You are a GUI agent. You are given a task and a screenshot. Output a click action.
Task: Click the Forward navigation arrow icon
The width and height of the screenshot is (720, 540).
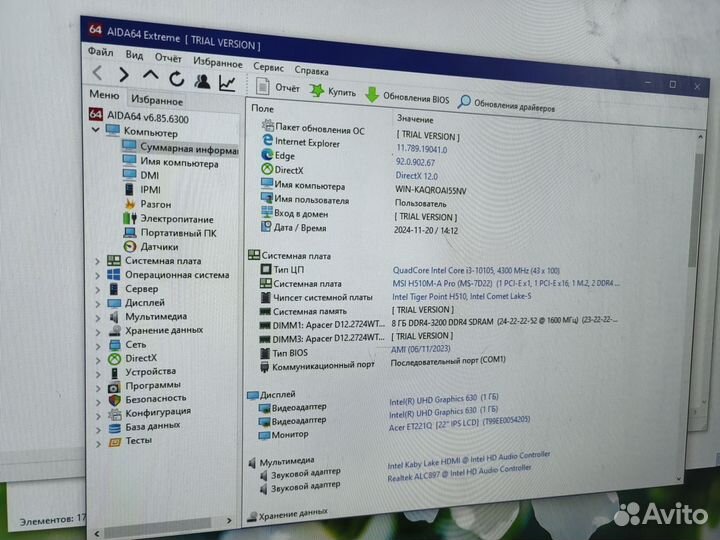click(x=124, y=75)
